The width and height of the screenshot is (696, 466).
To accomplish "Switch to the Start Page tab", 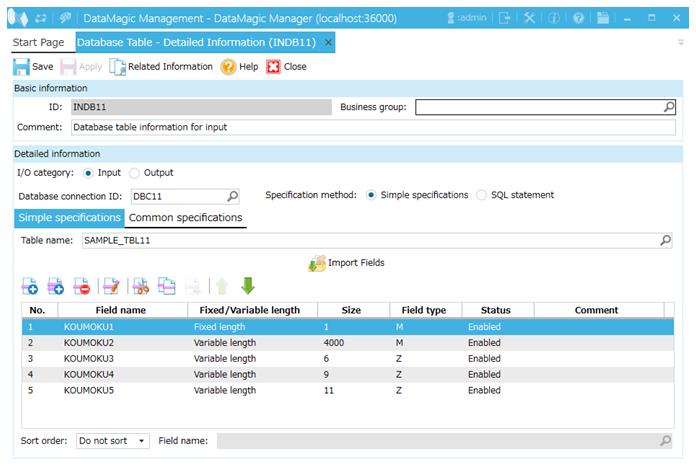I will (x=38, y=42).
